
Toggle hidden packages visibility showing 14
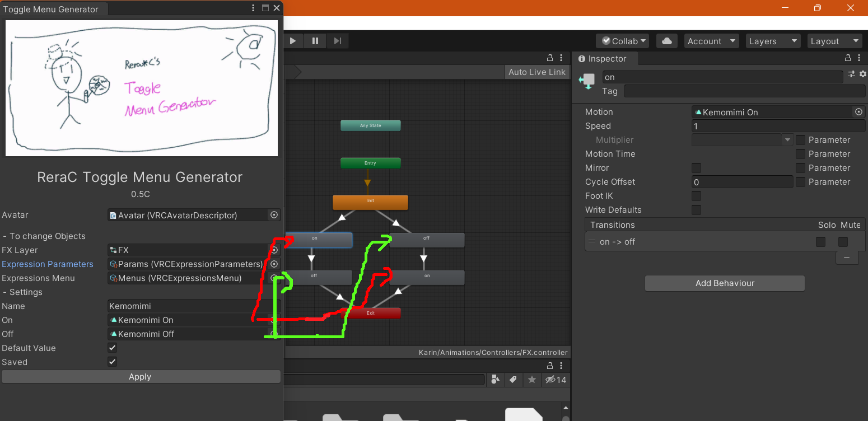tap(556, 380)
